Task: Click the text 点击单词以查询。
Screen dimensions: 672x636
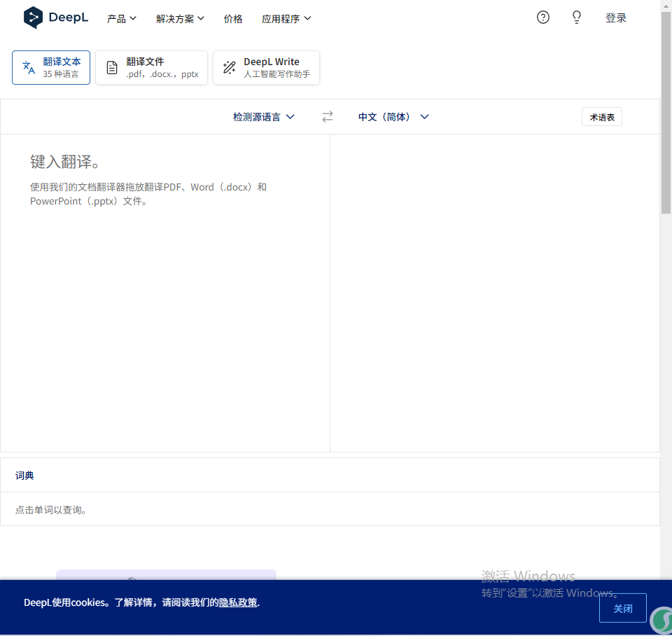Action: [x=51, y=509]
